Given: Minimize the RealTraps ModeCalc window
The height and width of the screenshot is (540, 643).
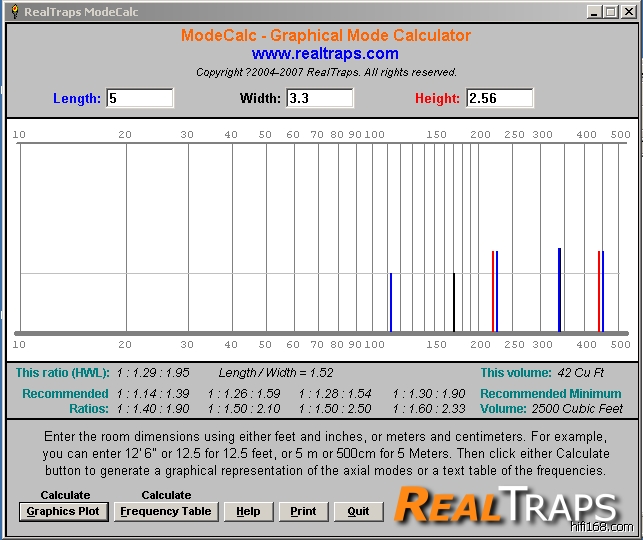Looking at the screenshot, I should [x=594, y=12].
